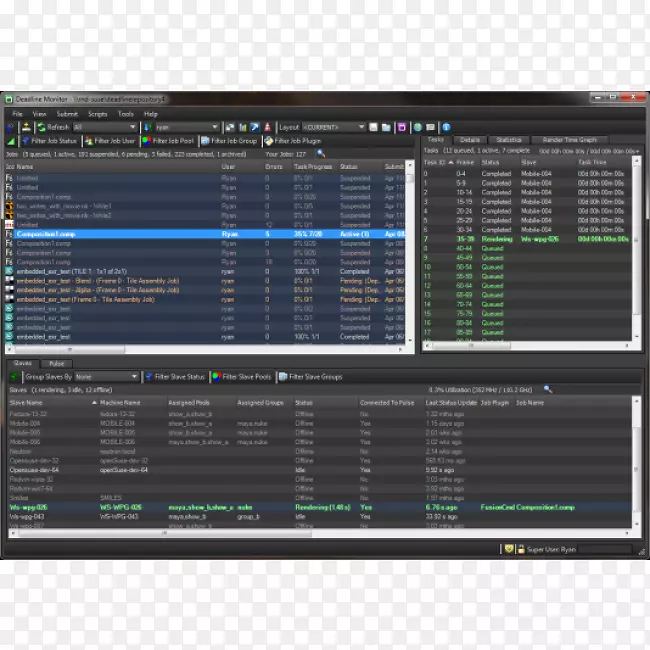This screenshot has height=650, width=650.
Task: Switch to the Details tab
Action: click(470, 140)
